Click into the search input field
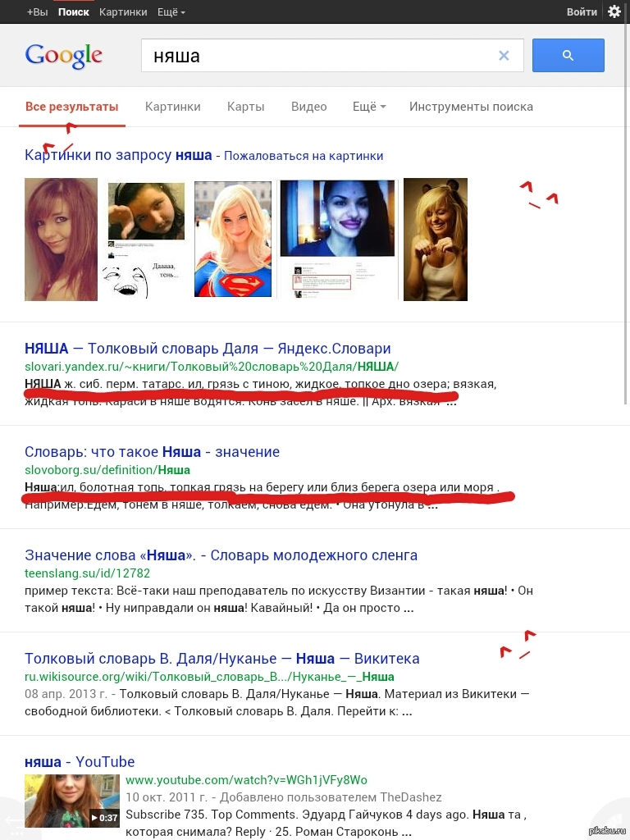This screenshot has height=840, width=630. pos(320,56)
